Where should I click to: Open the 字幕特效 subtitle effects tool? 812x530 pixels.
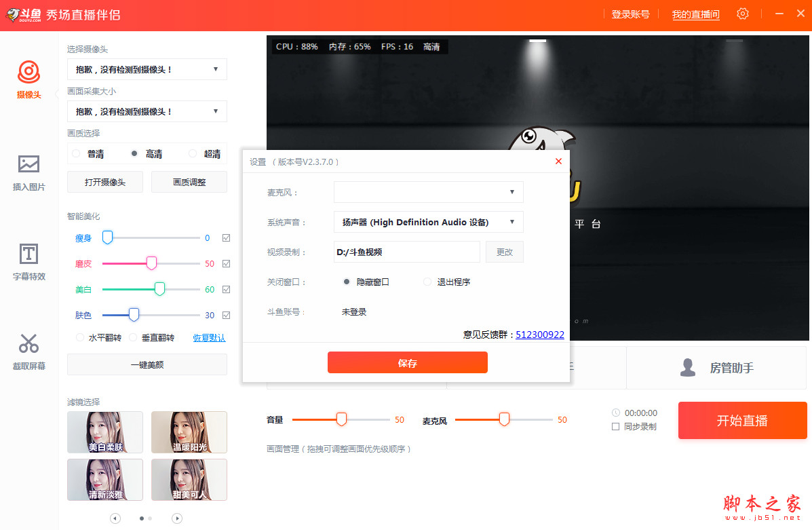[x=28, y=254]
